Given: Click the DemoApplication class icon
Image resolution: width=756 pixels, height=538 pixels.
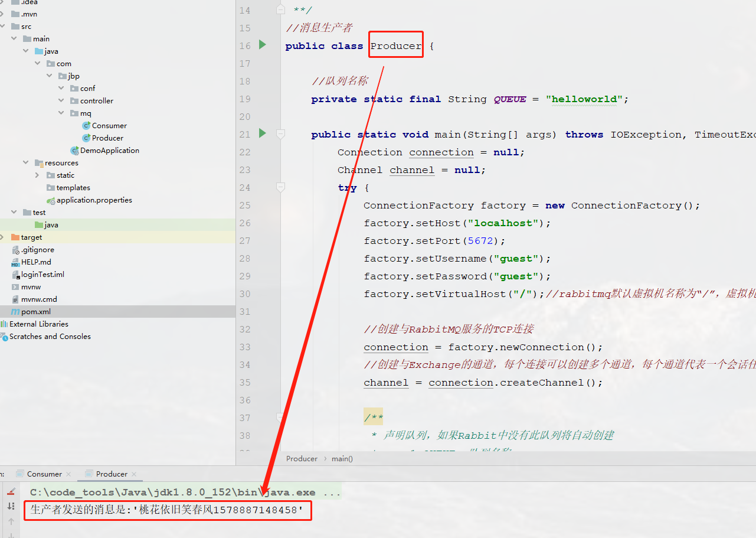Looking at the screenshot, I should click(x=74, y=151).
